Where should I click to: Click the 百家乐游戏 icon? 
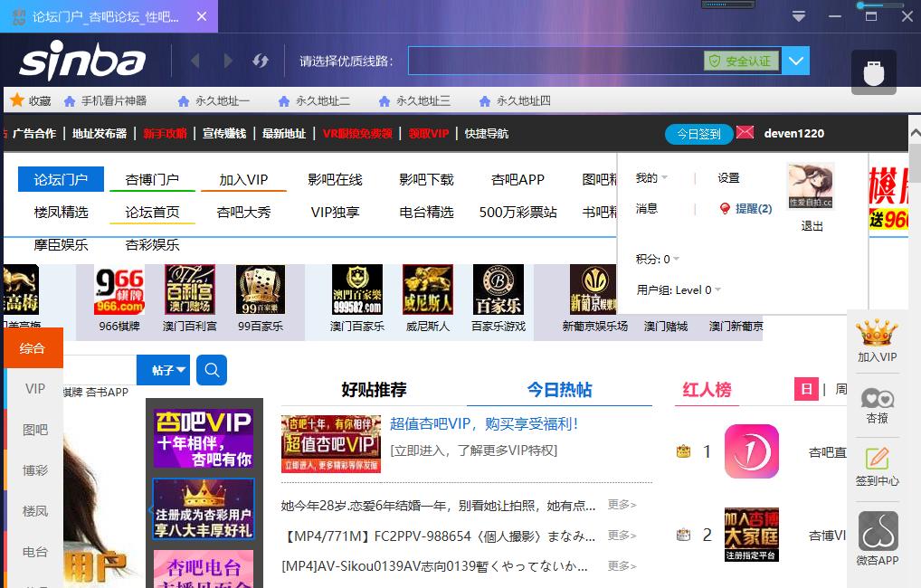(498, 289)
